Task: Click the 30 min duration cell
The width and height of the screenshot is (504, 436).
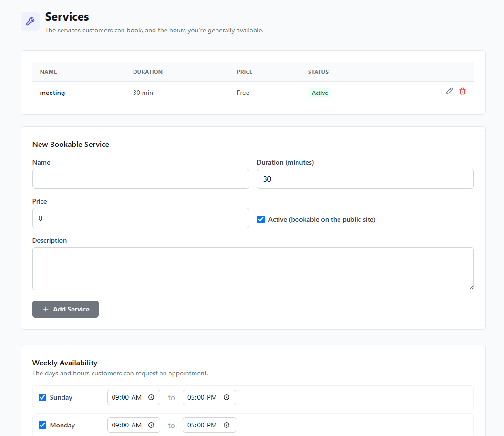Action: (x=143, y=93)
